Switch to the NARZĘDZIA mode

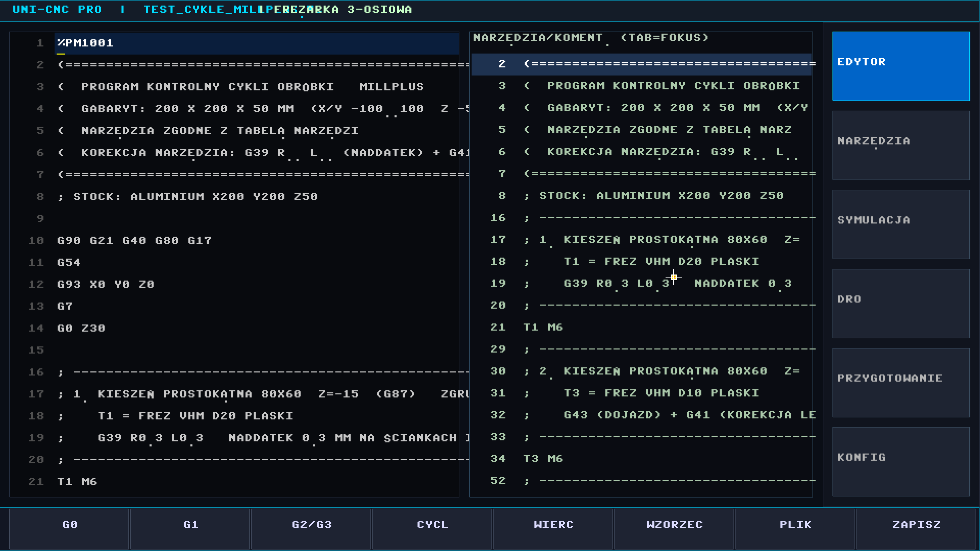coord(901,145)
